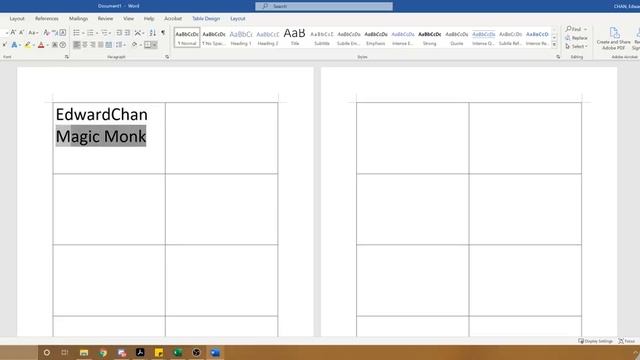Open the References tab
Viewport: 640px width, 360px height.
pos(47,19)
